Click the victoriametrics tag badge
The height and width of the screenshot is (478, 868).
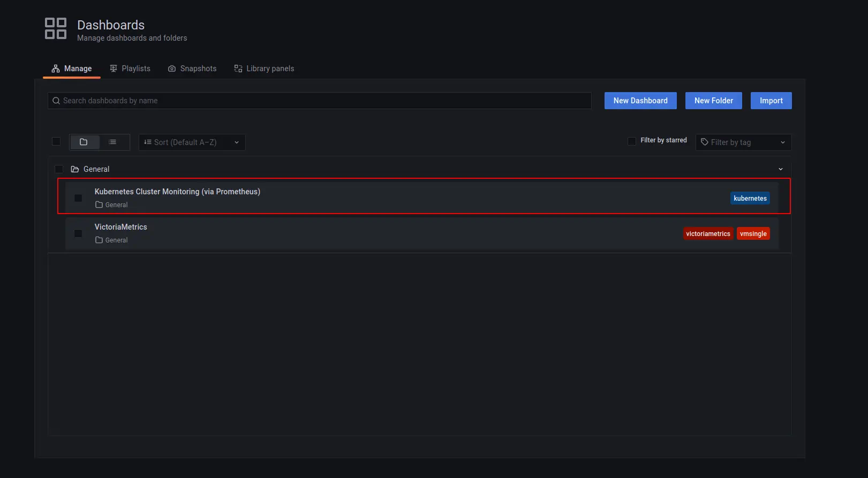point(708,234)
